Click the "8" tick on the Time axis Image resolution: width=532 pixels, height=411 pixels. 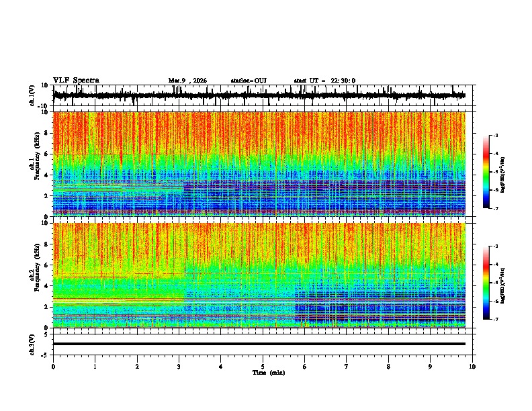click(388, 367)
